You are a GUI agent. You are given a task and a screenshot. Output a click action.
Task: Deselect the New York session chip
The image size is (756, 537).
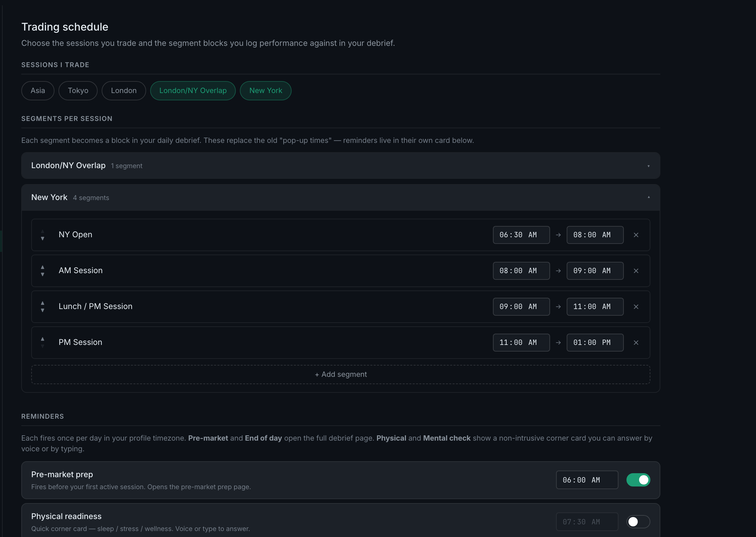(x=266, y=91)
